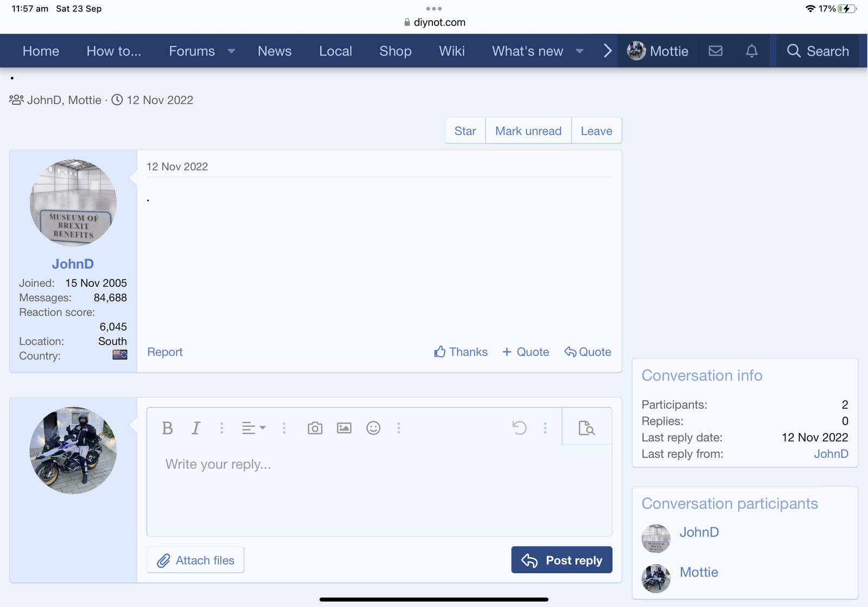Image resolution: width=868 pixels, height=607 pixels.
Task: Click the camera icon in editor toolbar
Action: pyautogui.click(x=315, y=428)
